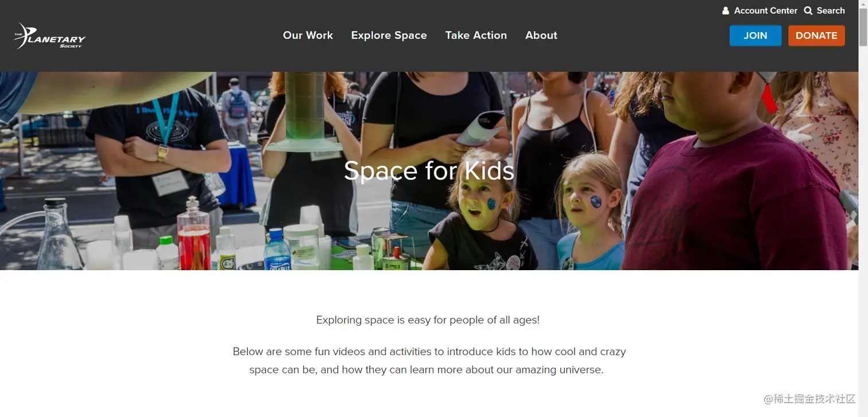Open the Our Work menu
The width and height of the screenshot is (868, 417).
point(308,36)
